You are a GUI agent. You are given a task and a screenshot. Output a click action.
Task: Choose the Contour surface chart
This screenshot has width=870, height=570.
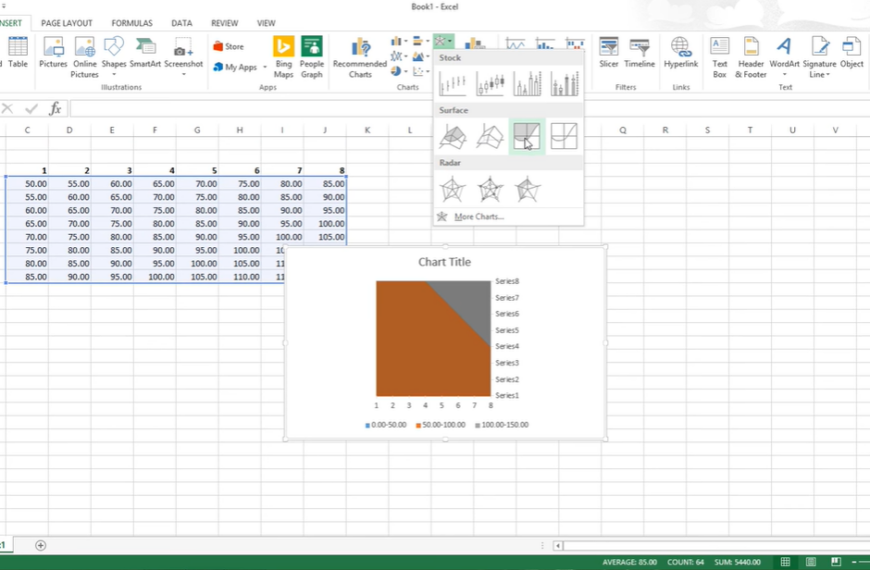[527, 136]
